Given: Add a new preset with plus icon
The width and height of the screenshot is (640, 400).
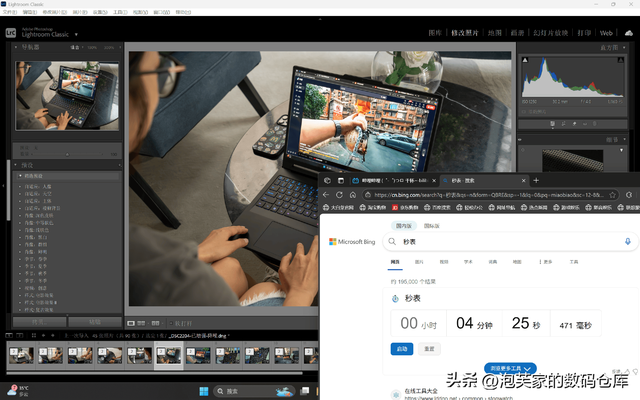Looking at the screenshot, I should pyautogui.click(x=120, y=165).
